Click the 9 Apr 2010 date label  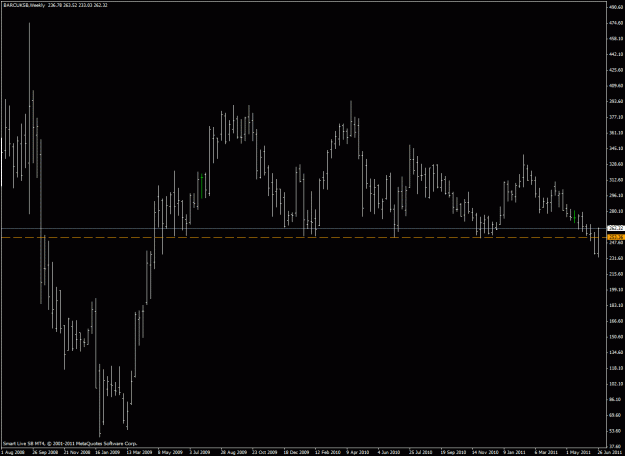click(x=358, y=453)
